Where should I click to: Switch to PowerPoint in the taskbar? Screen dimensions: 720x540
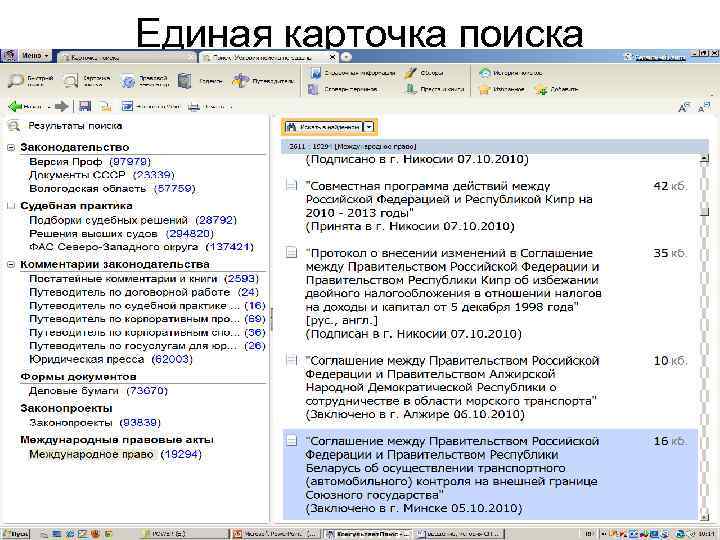click(275, 534)
